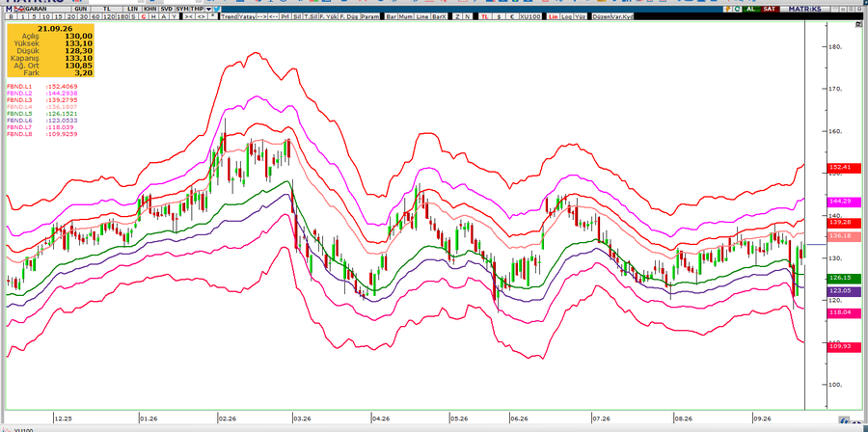The image size is (868, 432).
Task: Click the Twitter bird icon
Action: (x=216, y=9)
